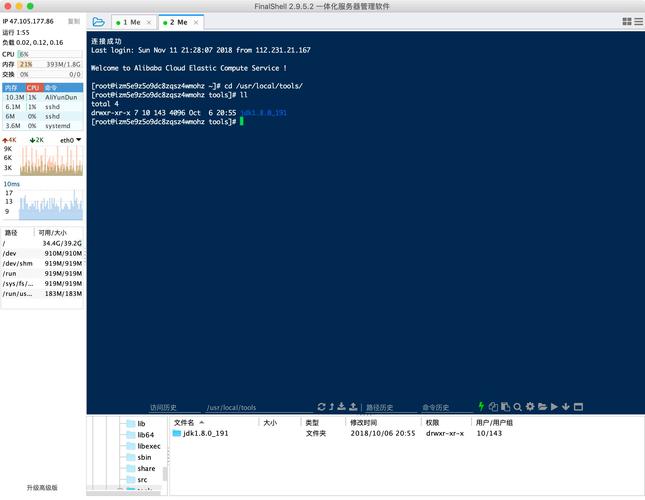
Task: Close the '1 Me' session tab
Action: [x=149, y=23]
